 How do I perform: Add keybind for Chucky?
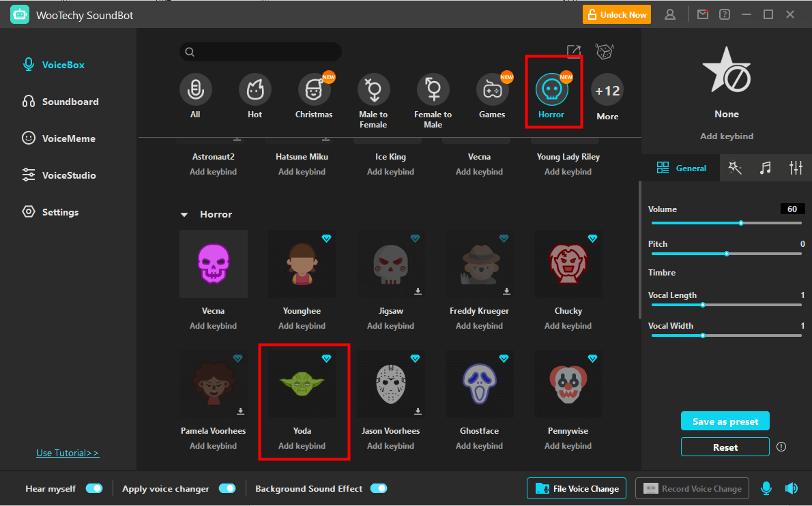pos(568,325)
